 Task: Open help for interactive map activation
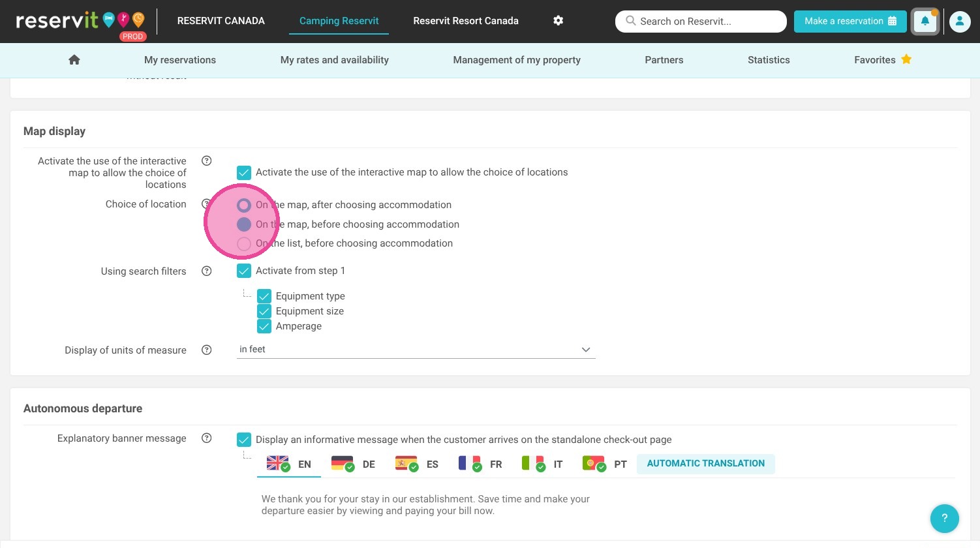point(207,160)
